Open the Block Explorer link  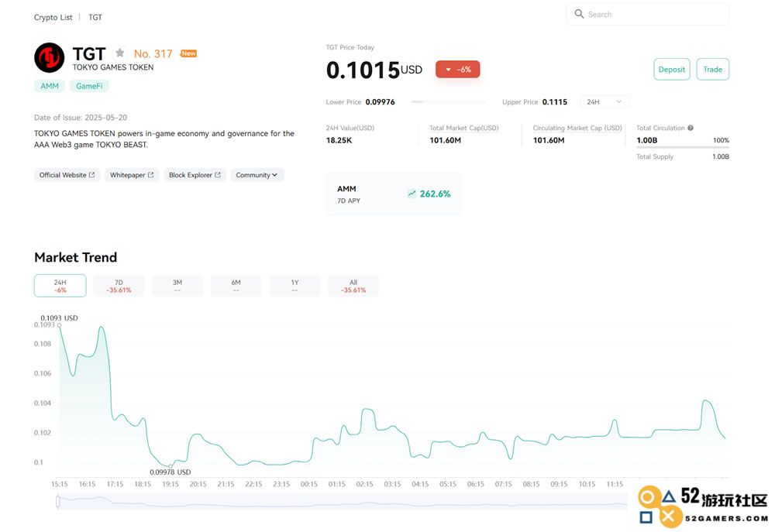tap(195, 175)
